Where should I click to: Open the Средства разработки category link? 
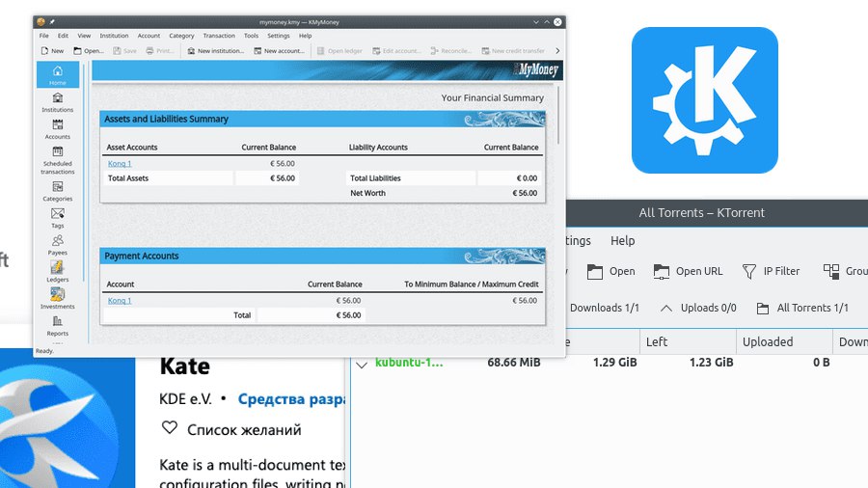tap(291, 399)
